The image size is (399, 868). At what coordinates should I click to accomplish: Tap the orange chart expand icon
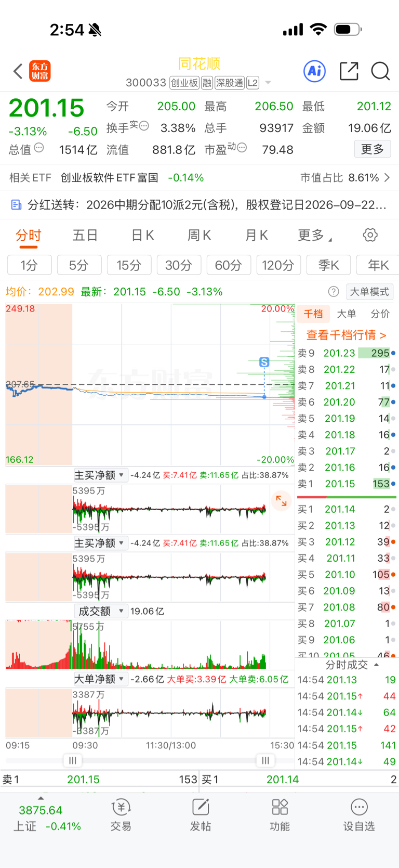(x=281, y=501)
